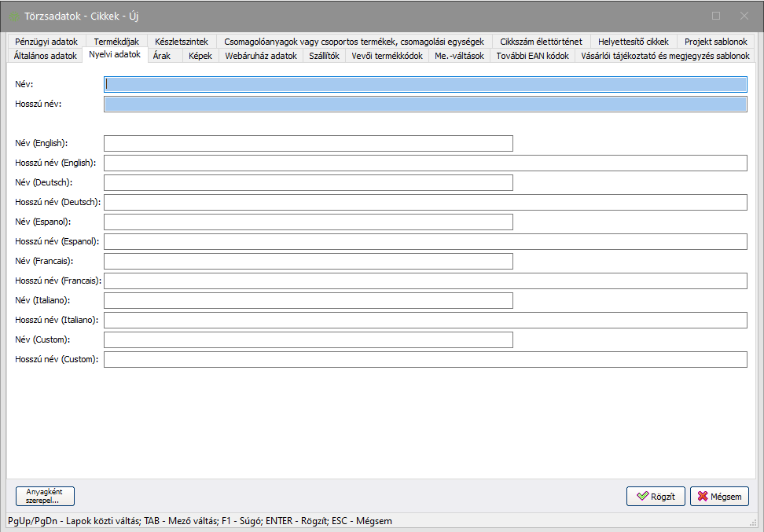Viewport: 764px width, 532px height.
Task: Open the Termékdíjak tab
Action: click(x=116, y=42)
